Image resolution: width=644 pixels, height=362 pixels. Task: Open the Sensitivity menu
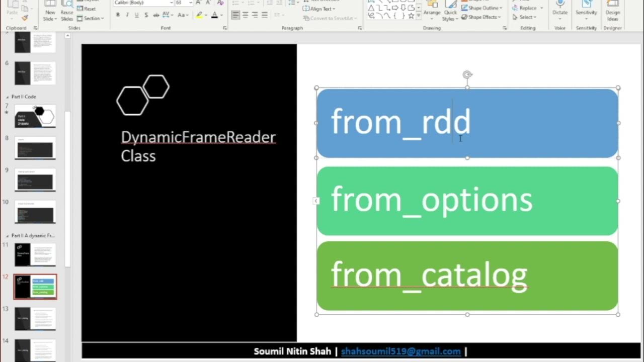[x=586, y=9]
